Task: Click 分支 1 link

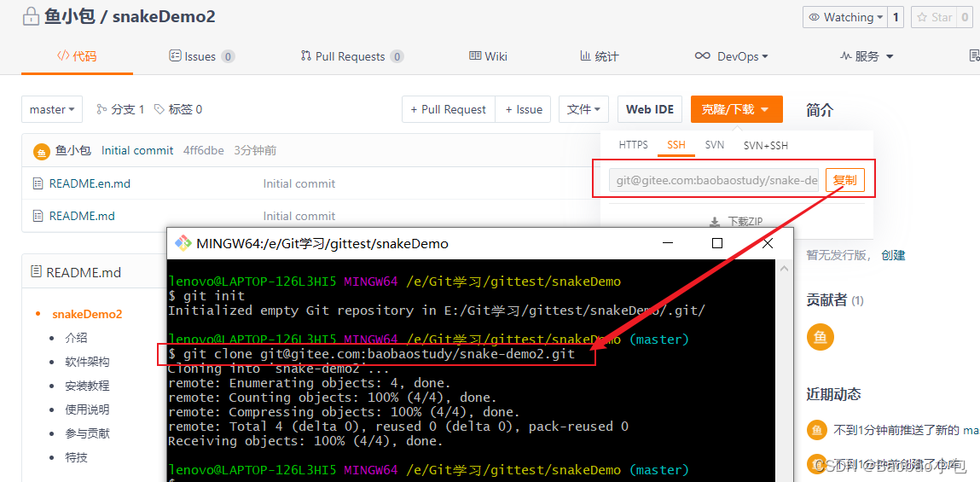Action: click(x=120, y=109)
